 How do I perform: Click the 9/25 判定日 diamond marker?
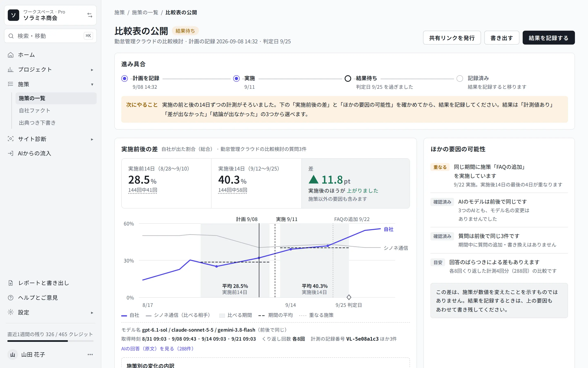(349, 297)
